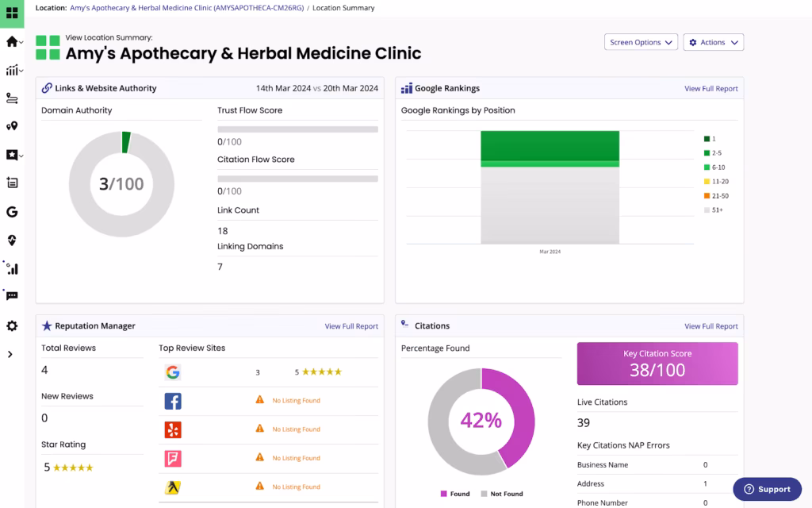View Full Report for Reputation Manager

tap(351, 326)
